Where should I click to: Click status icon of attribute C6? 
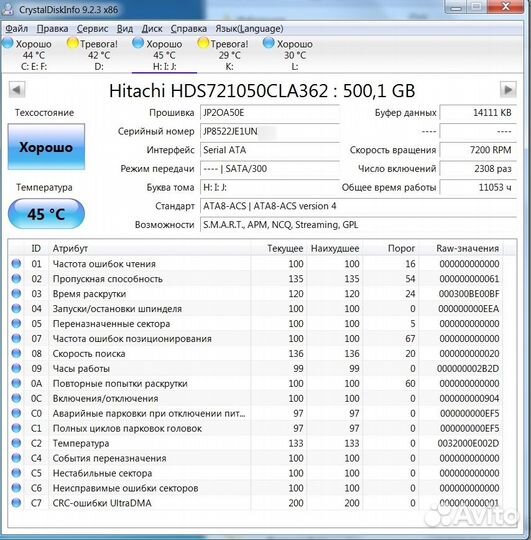(x=16, y=488)
